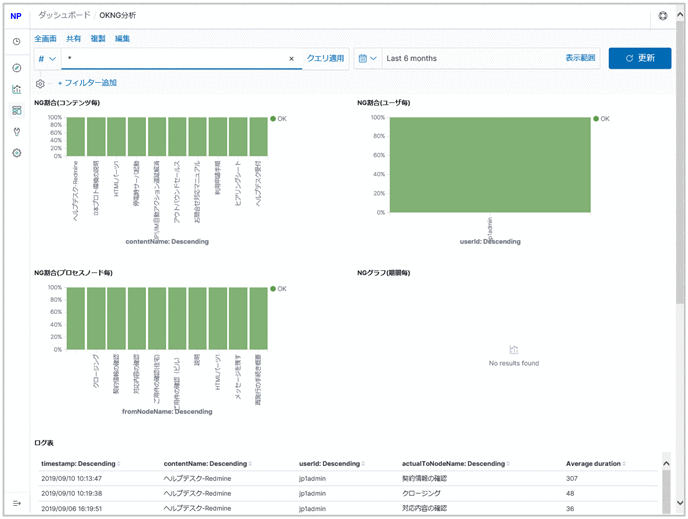688x519 pixels.
Task: Expand the side navigation with the bottom-left icon
Action: pyautogui.click(x=16, y=502)
